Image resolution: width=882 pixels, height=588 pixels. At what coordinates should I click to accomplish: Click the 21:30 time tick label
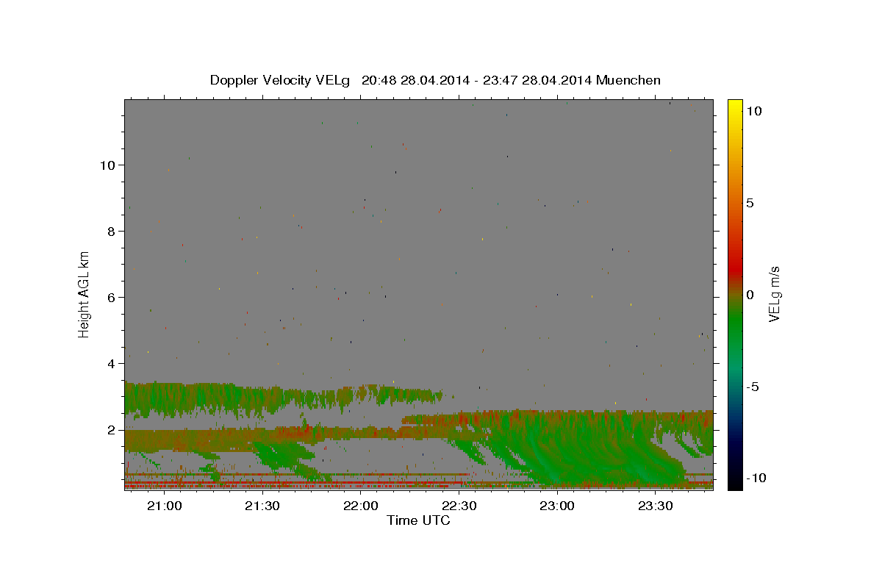pos(262,506)
